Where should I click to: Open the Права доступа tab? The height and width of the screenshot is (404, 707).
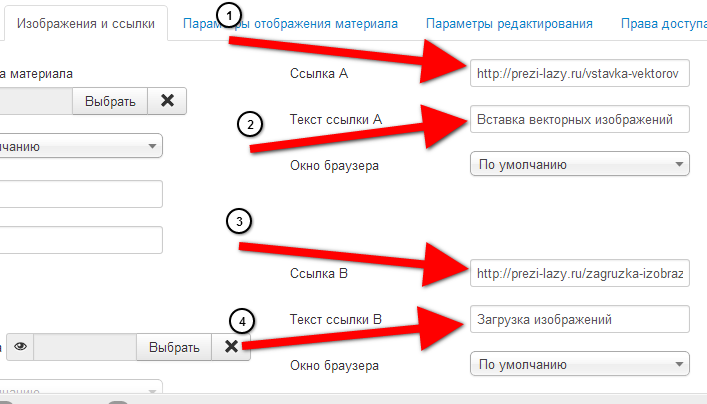click(662, 23)
